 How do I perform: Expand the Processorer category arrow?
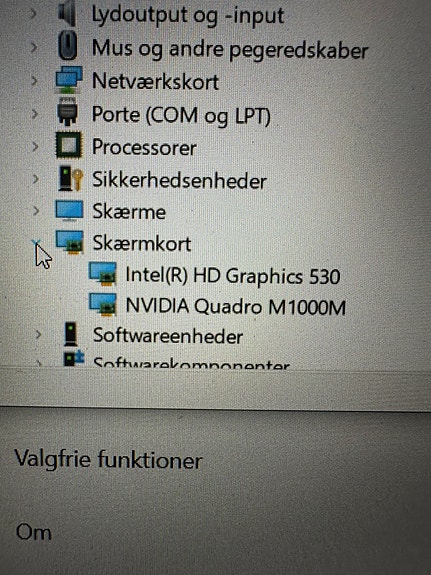(35, 146)
